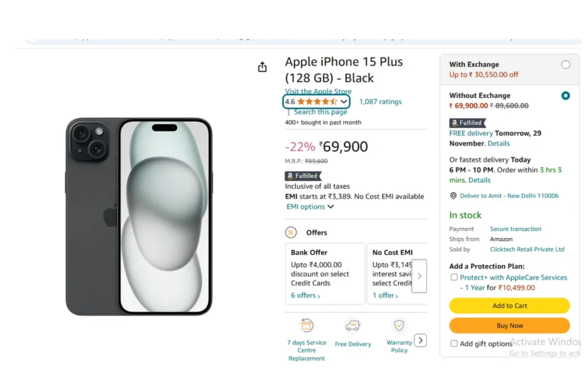
Task: Click the share icon beside the product image
Action: tap(262, 67)
